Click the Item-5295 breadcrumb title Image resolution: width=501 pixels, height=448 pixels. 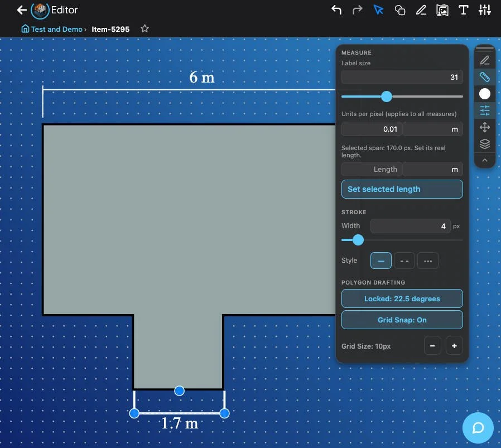tap(110, 29)
